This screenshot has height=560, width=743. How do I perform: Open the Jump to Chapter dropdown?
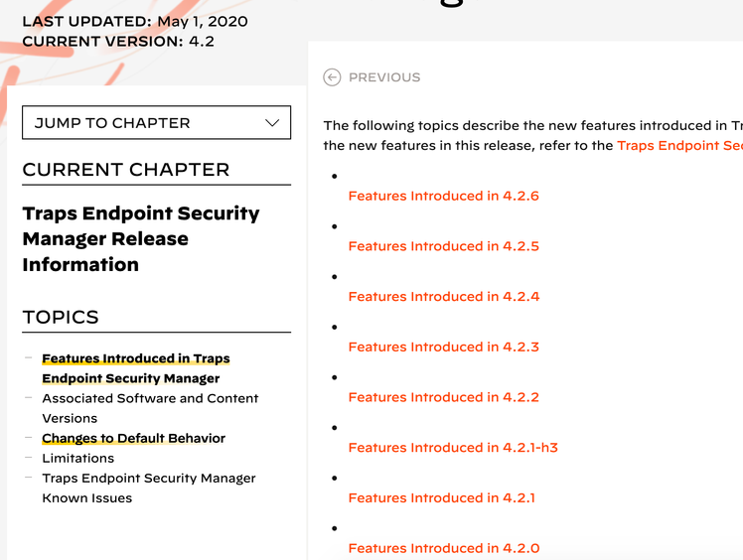coord(156,123)
